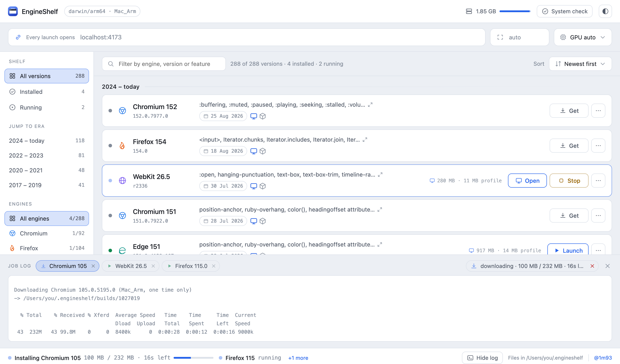The image size is (620, 364).
Task: Select All engines filter
Action: (x=47, y=218)
